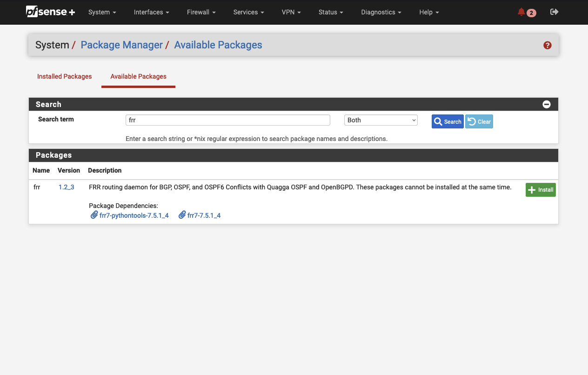Screen dimensions: 588x375
Task: Click the paperclip icon next to frr7-pythontools
Action: (x=94, y=215)
